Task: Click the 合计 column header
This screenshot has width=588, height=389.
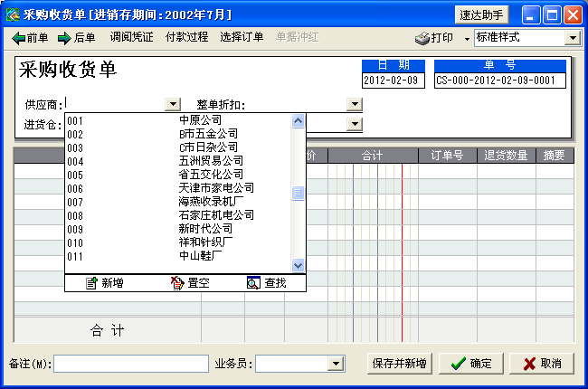Action: [373, 156]
